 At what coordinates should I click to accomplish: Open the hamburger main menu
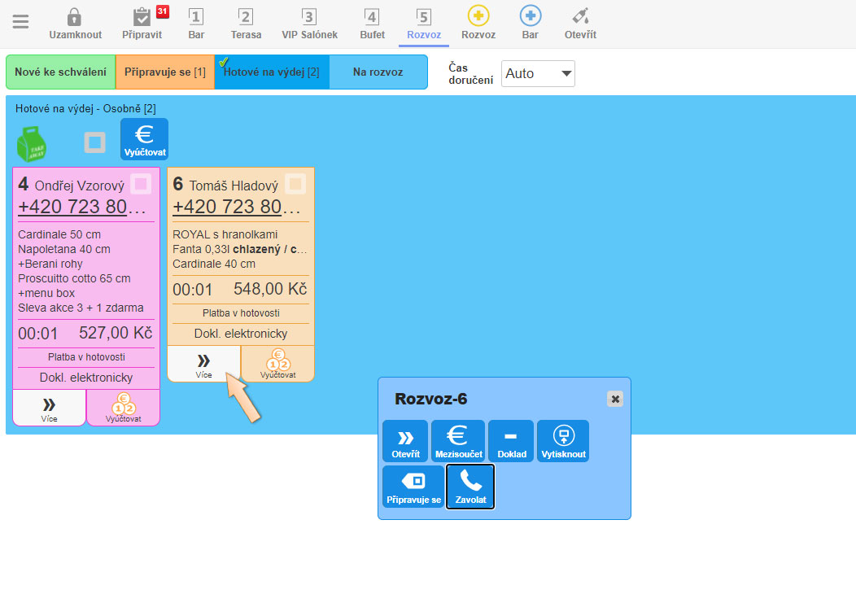point(20,22)
